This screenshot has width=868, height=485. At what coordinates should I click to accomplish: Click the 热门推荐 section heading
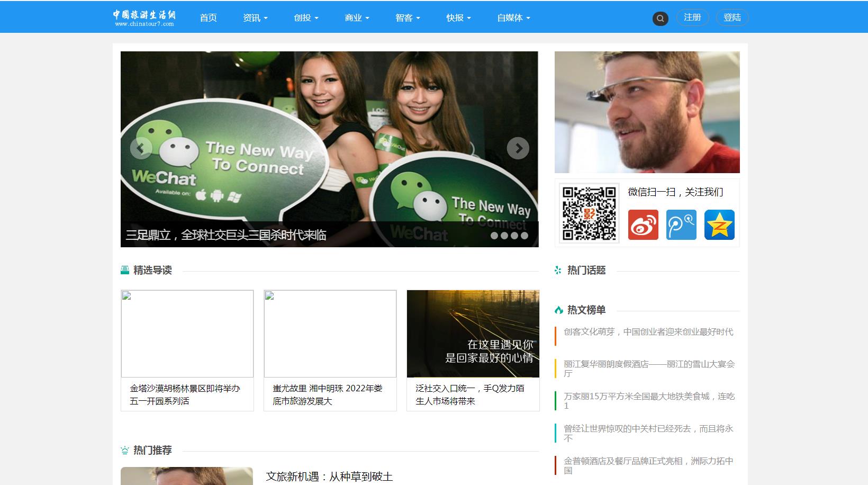pyautogui.click(x=152, y=450)
